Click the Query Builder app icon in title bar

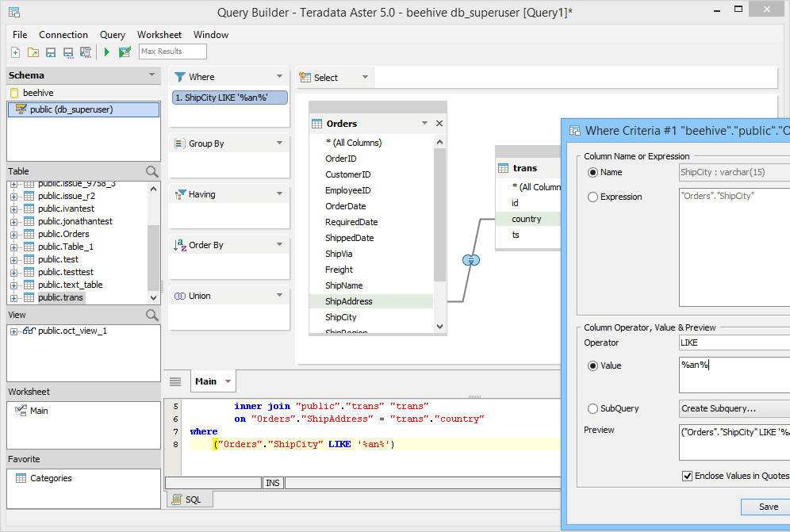pyautogui.click(x=14, y=12)
